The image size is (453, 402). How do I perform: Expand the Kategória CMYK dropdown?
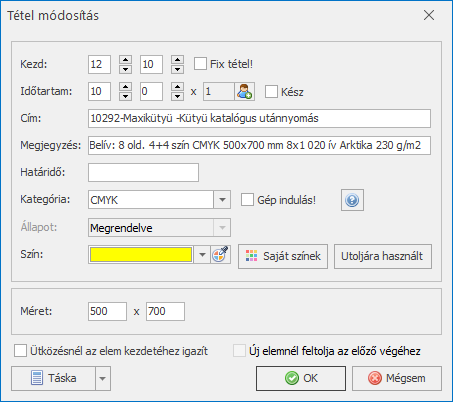pos(222,200)
